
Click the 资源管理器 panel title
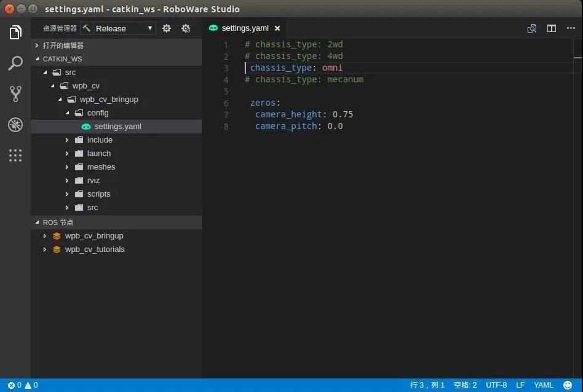pos(60,28)
